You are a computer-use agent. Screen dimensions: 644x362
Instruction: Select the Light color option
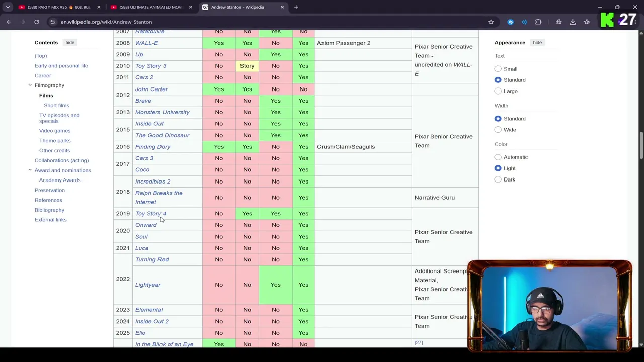point(498,168)
